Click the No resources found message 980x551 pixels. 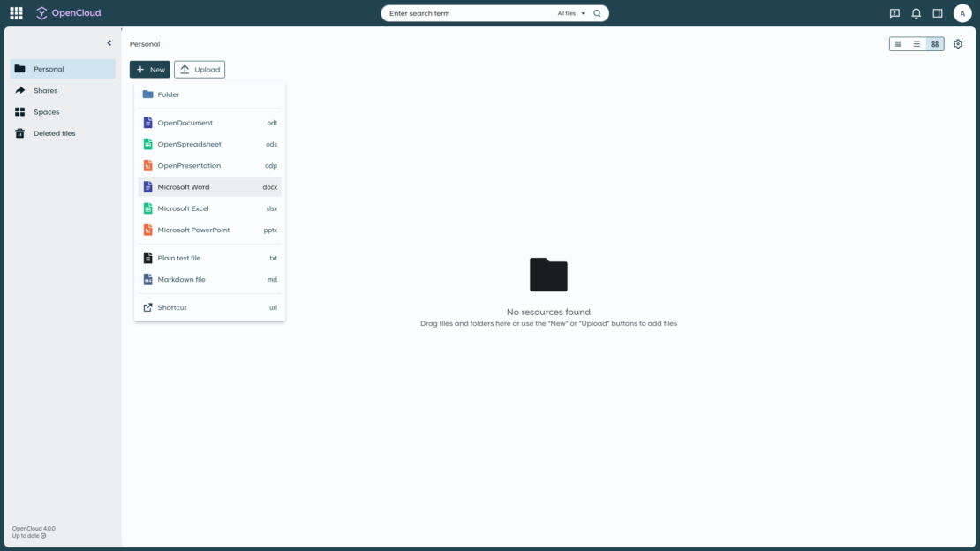(x=548, y=312)
